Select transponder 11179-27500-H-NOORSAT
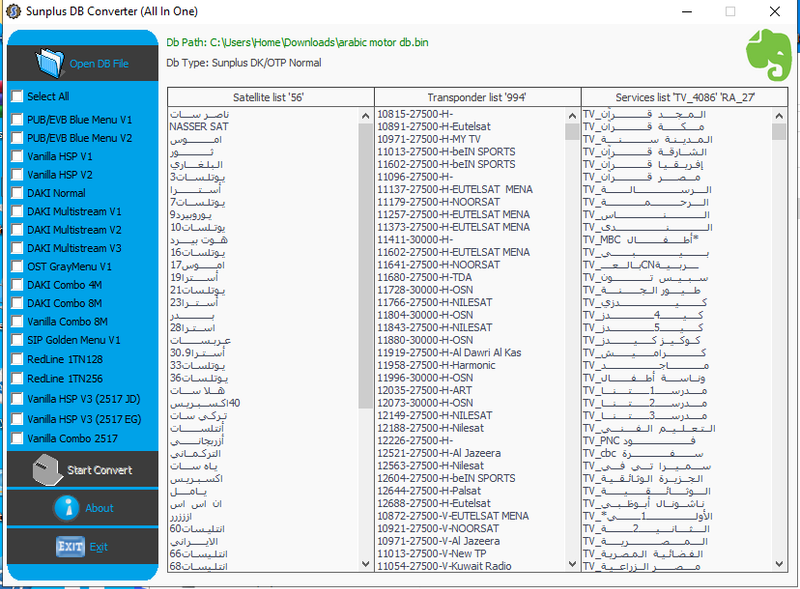Image resolution: width=800 pixels, height=589 pixels. point(438,202)
